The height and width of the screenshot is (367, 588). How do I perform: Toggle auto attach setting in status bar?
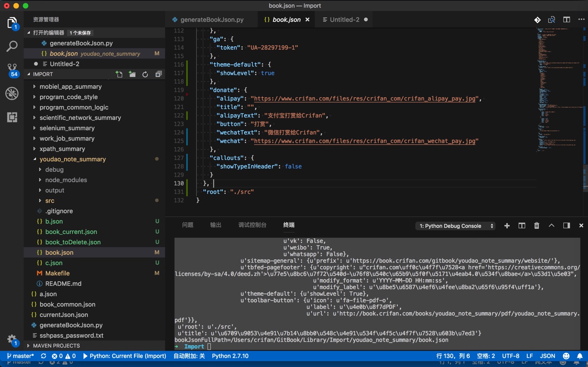(189, 356)
